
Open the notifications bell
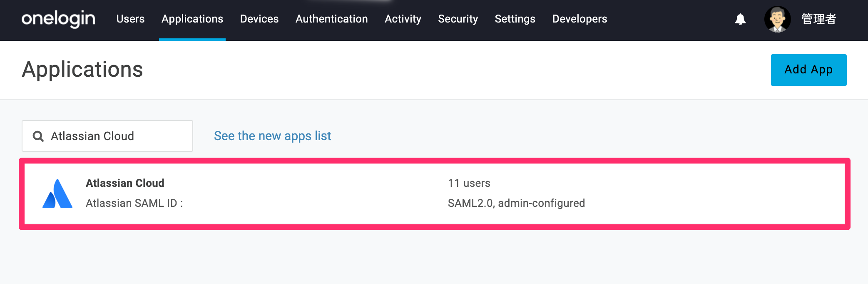click(740, 19)
